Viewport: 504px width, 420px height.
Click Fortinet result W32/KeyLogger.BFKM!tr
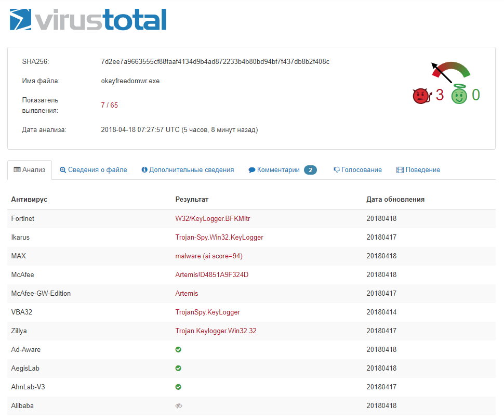[213, 219]
